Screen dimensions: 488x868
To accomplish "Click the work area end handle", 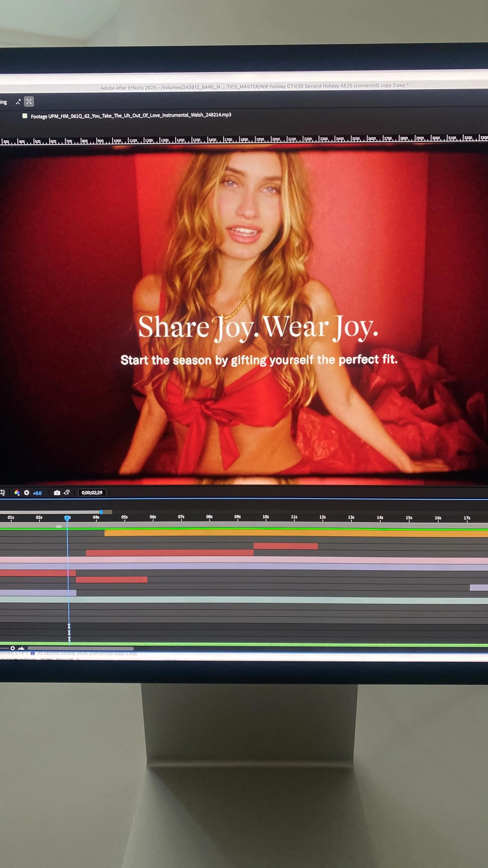I will tap(101, 512).
